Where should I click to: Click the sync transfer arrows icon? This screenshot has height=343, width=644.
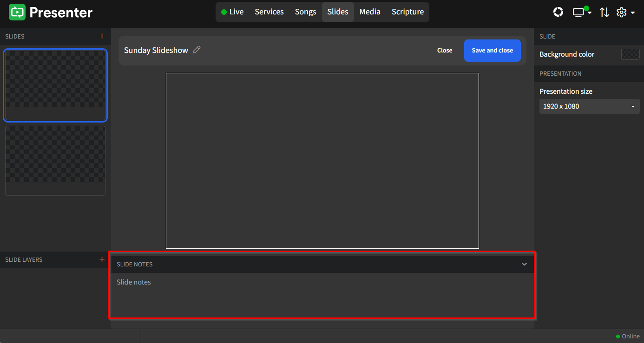coord(604,13)
